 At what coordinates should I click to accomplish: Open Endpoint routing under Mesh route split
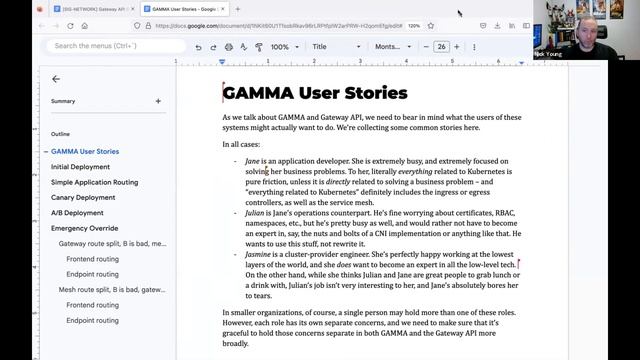(x=93, y=320)
